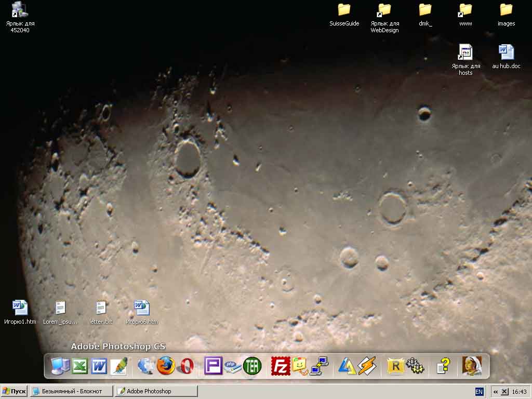Open Internet Explorer globe icon in dock
The image size is (532, 399).
146,366
